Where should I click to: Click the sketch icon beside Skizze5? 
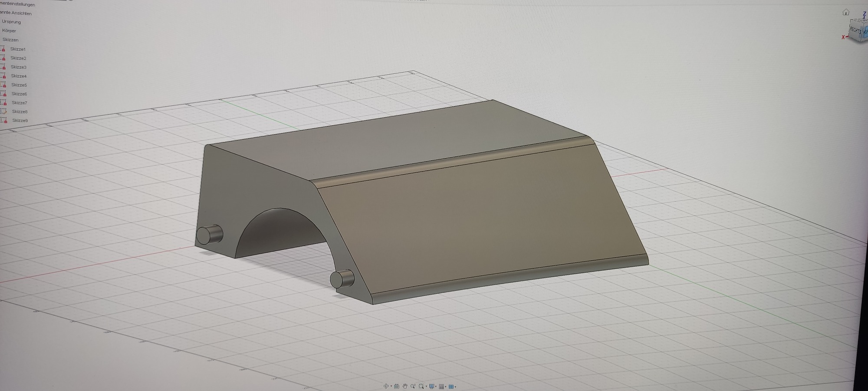(x=3, y=85)
